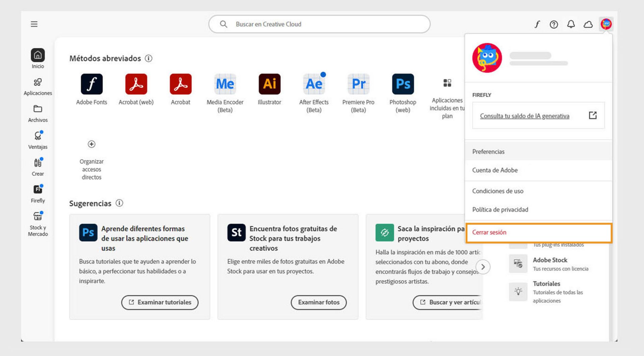Launch the Acrobat desktop shortcut
This screenshot has height=356, width=644.
[x=180, y=89]
